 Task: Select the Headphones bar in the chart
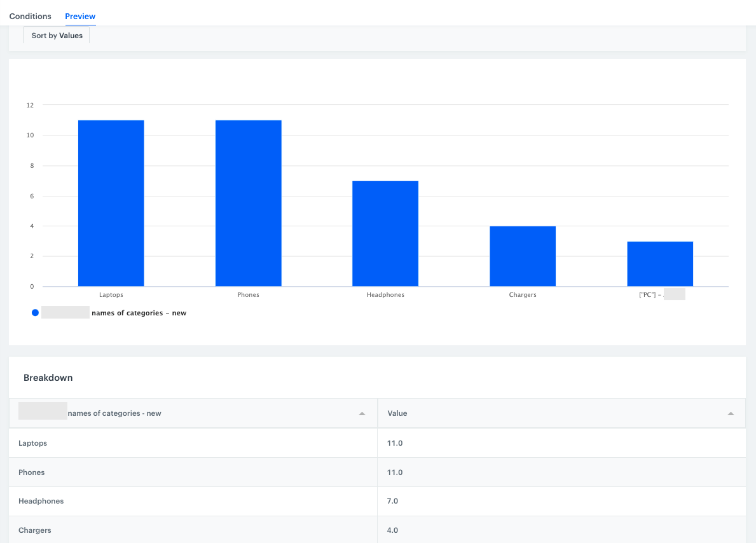click(385, 234)
